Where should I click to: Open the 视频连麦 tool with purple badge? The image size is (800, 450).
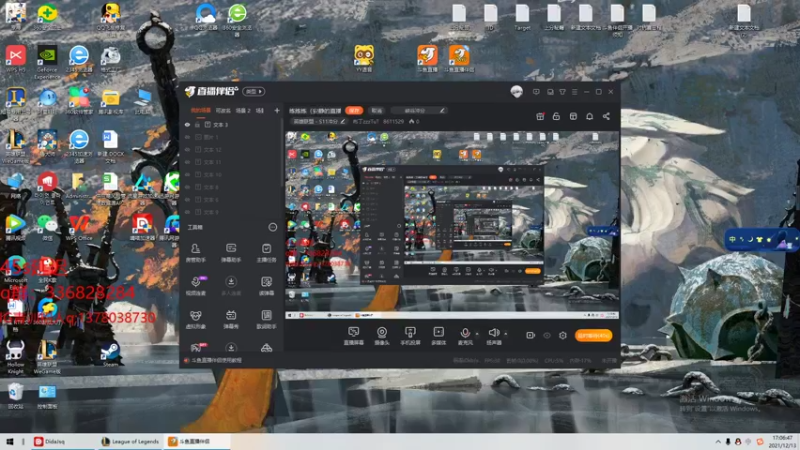pyautogui.click(x=195, y=286)
